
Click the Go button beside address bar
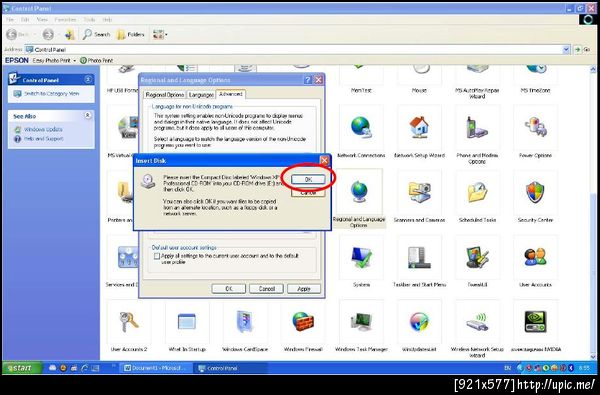coord(582,50)
